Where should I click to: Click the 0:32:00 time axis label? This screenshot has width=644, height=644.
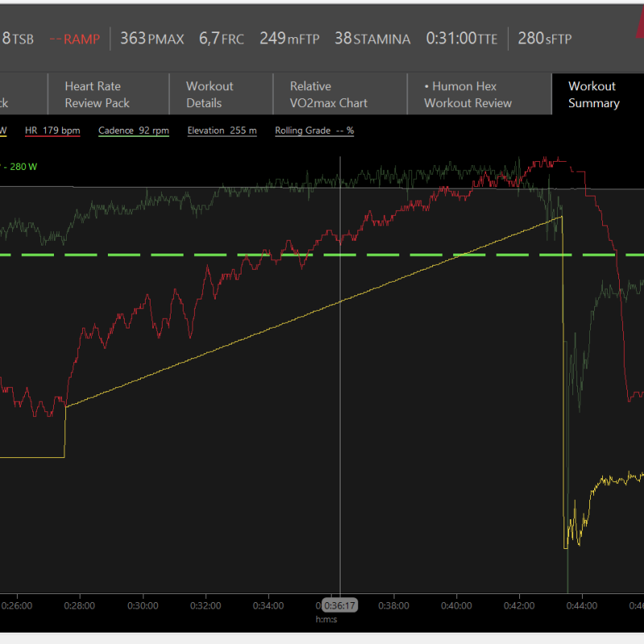tap(206, 606)
